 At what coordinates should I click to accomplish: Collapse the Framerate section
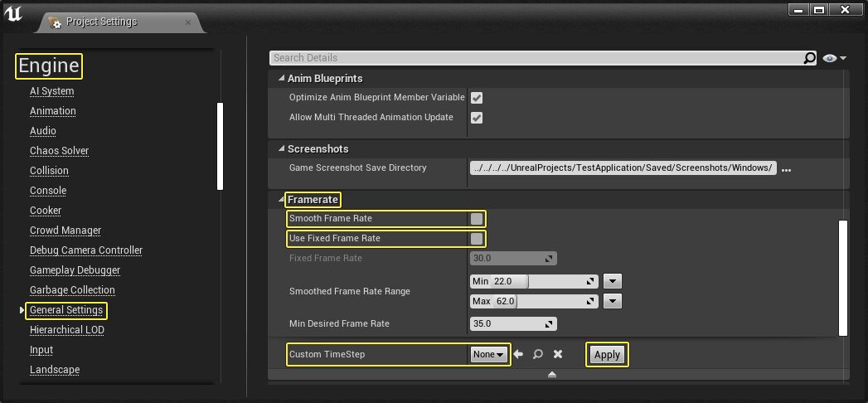pos(281,199)
